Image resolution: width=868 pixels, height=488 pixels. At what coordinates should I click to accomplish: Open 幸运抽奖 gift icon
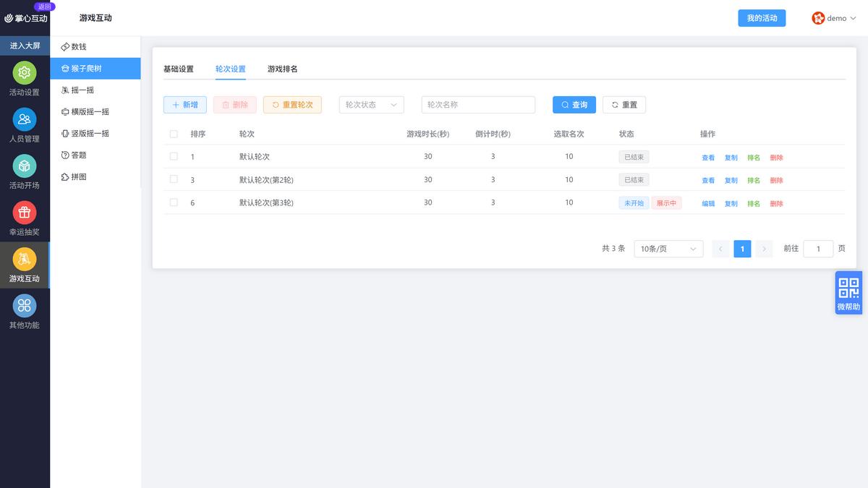coord(25,213)
